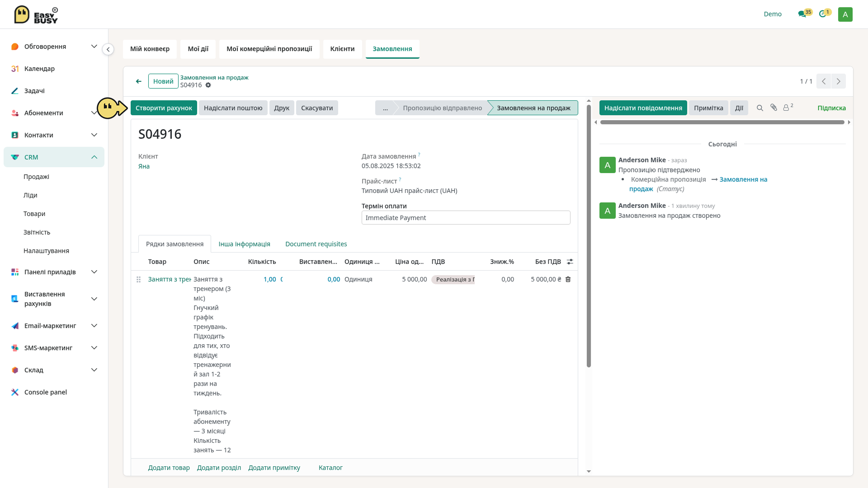
Task: Open the activities clock icon in header
Action: pyautogui.click(x=822, y=14)
